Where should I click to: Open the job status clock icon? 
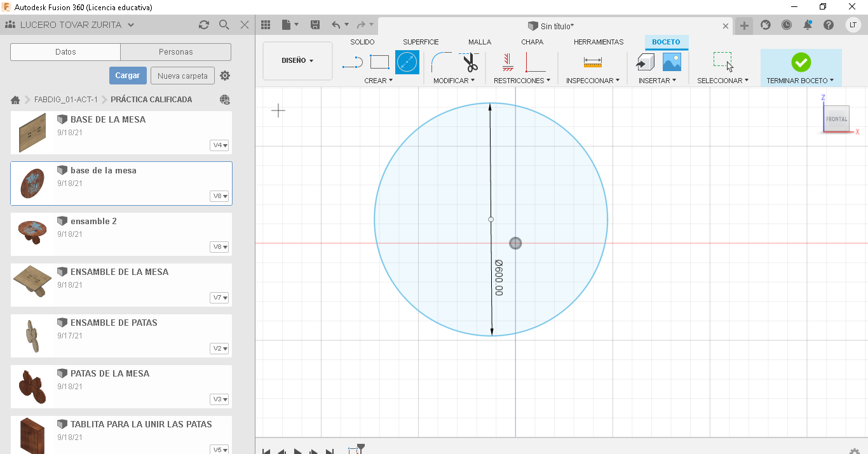point(787,25)
